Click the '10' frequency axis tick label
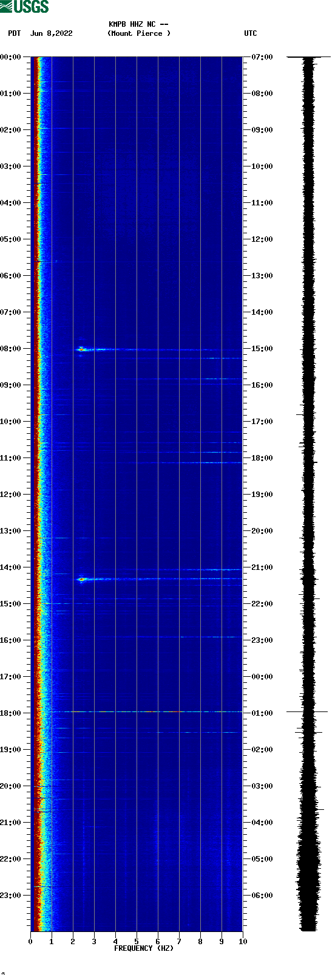This screenshot has height=980, width=335. (x=243, y=942)
